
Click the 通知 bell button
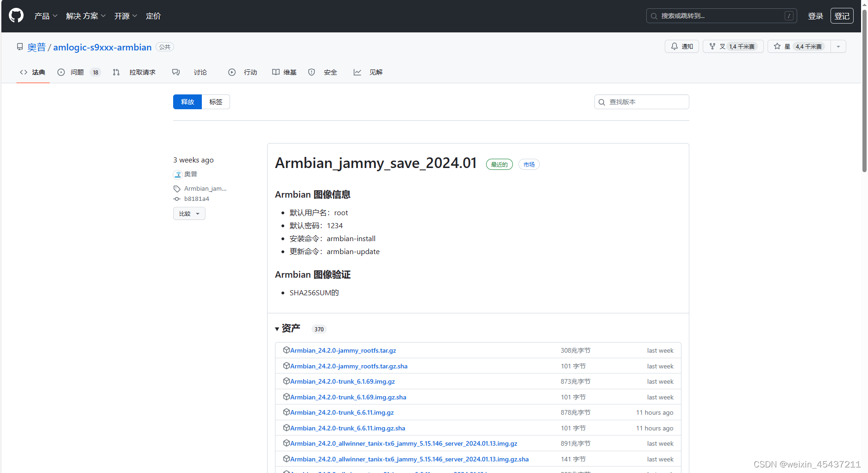tap(682, 46)
